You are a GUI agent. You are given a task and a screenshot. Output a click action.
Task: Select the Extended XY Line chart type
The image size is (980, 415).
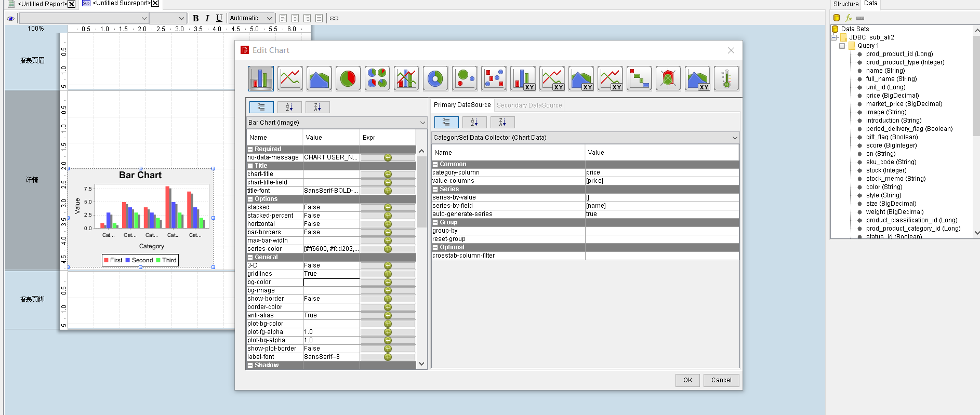pyautogui.click(x=610, y=78)
